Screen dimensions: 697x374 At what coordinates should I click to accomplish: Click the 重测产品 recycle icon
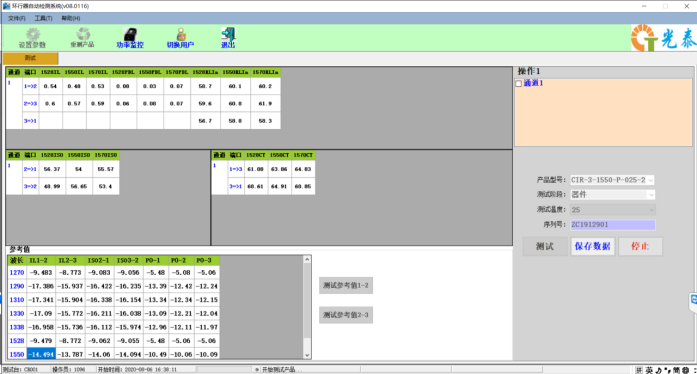tap(83, 34)
